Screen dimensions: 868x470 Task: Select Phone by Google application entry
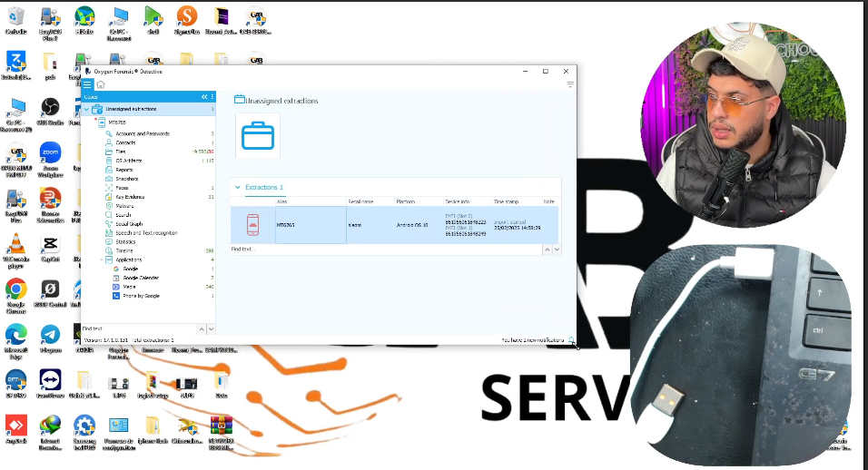click(x=141, y=296)
